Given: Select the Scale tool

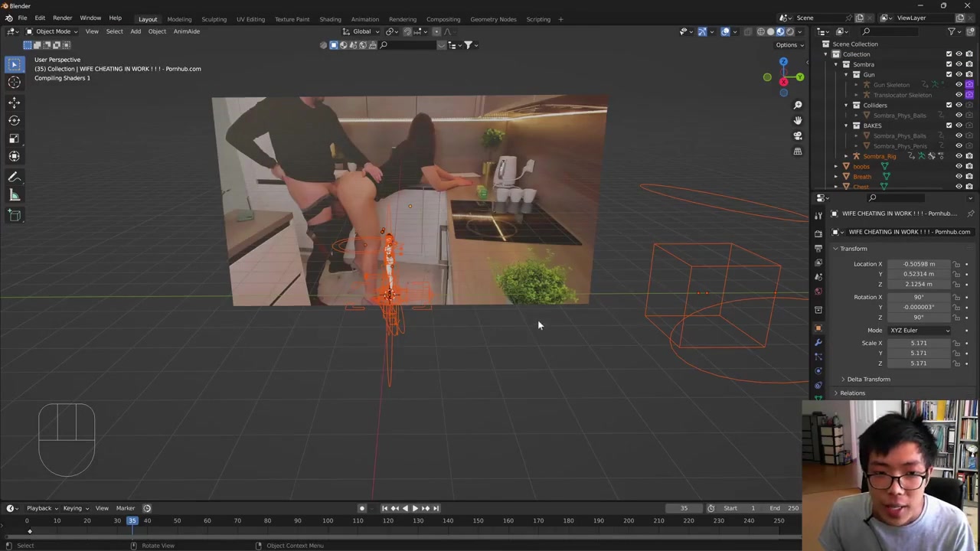Looking at the screenshot, I should [x=14, y=139].
